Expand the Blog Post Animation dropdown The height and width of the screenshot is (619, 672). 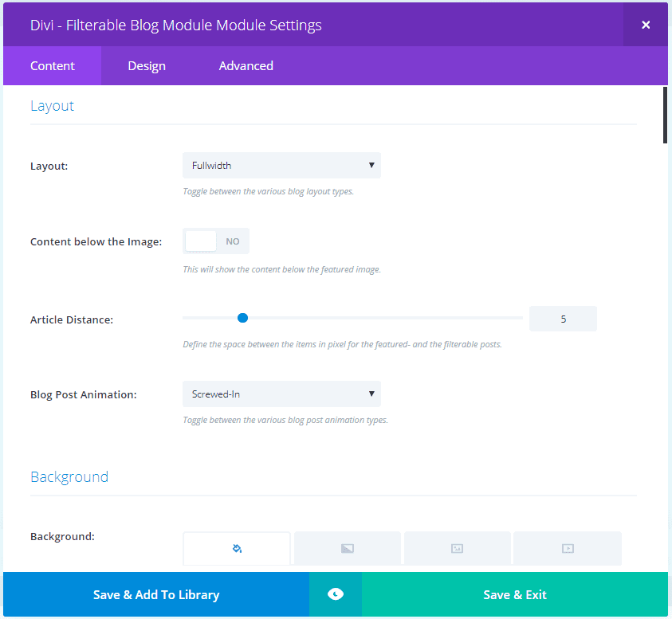click(281, 394)
